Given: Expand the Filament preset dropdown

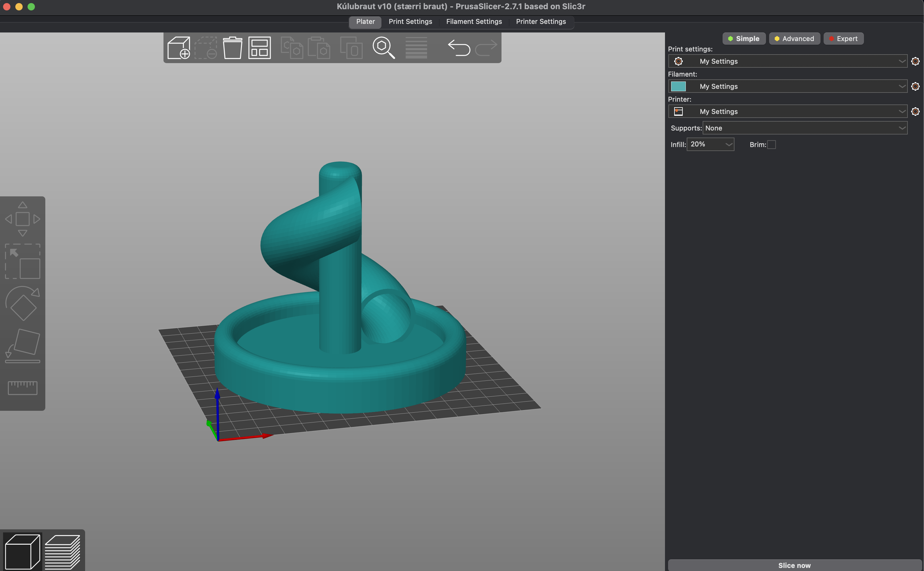Looking at the screenshot, I should pos(902,86).
